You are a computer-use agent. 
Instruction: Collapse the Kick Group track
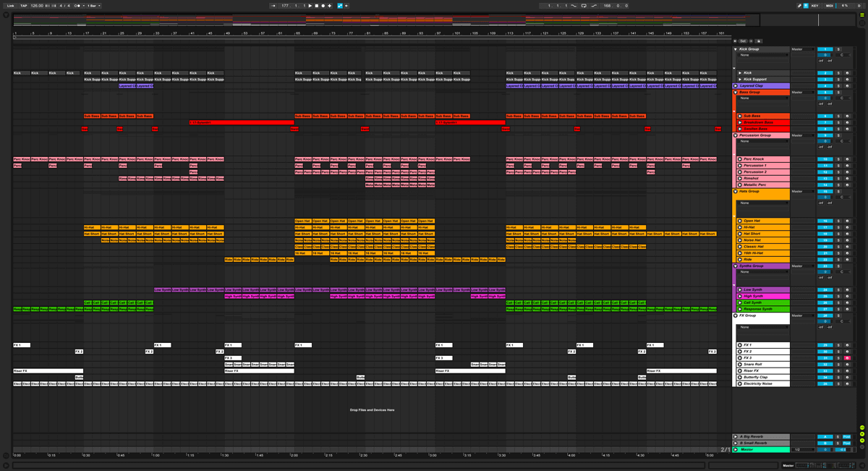736,49
